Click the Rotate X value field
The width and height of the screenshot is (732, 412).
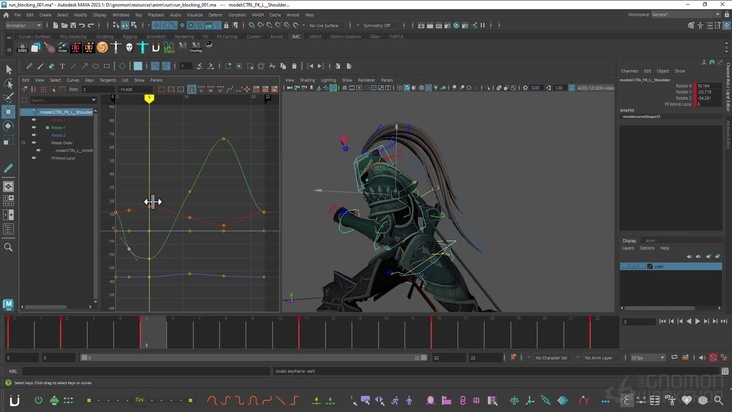click(x=707, y=86)
